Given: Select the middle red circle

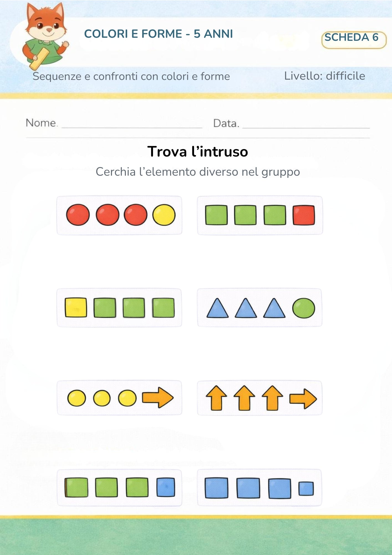Looking at the screenshot, I should [108, 215].
